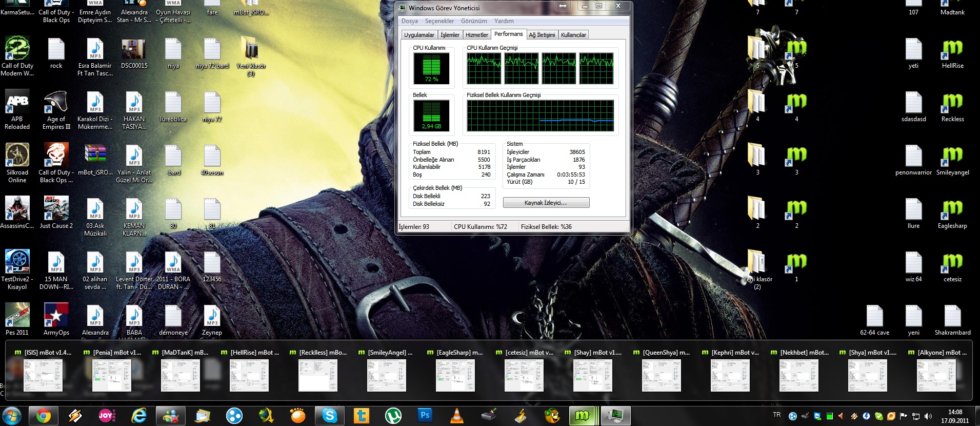Select 2011 - BORA DURAN WMA file
The image size is (980, 426).
click(173, 270)
